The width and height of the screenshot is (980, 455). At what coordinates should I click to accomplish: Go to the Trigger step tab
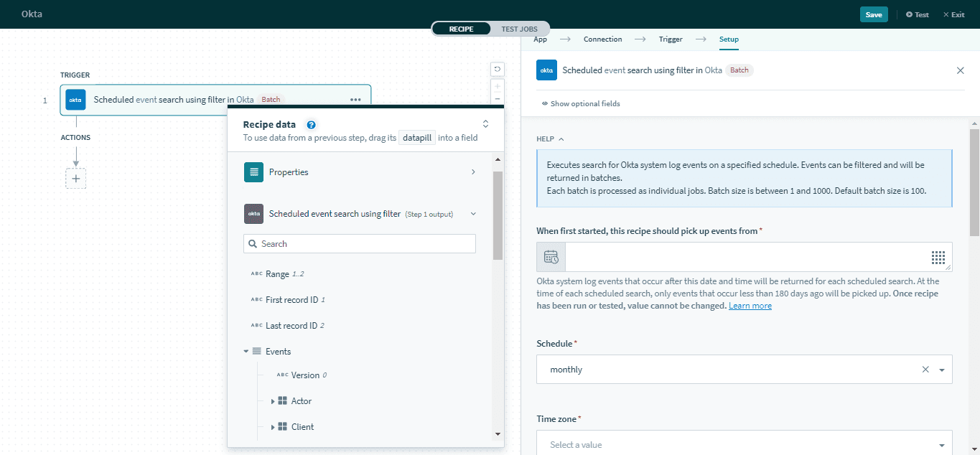pyautogui.click(x=671, y=39)
